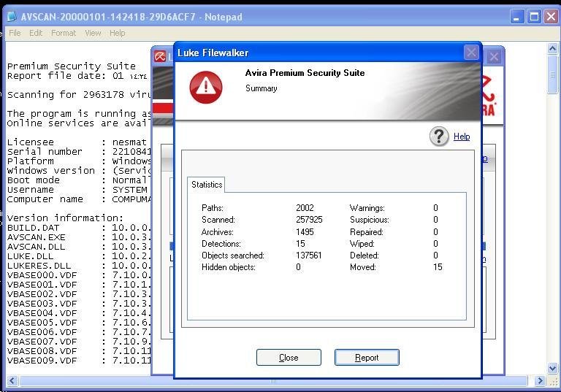This screenshot has height=392, width=561.
Task: Open the Notepad Format menu
Action: 64,33
